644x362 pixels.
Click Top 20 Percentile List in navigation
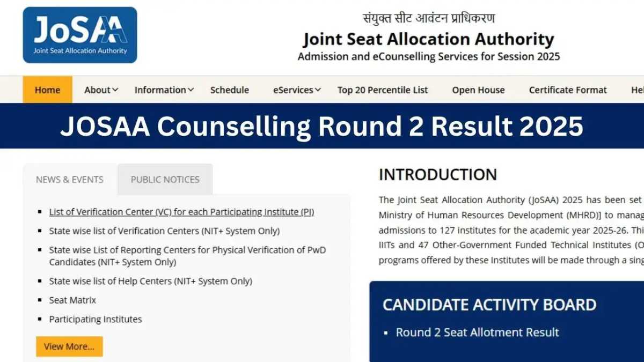(383, 90)
